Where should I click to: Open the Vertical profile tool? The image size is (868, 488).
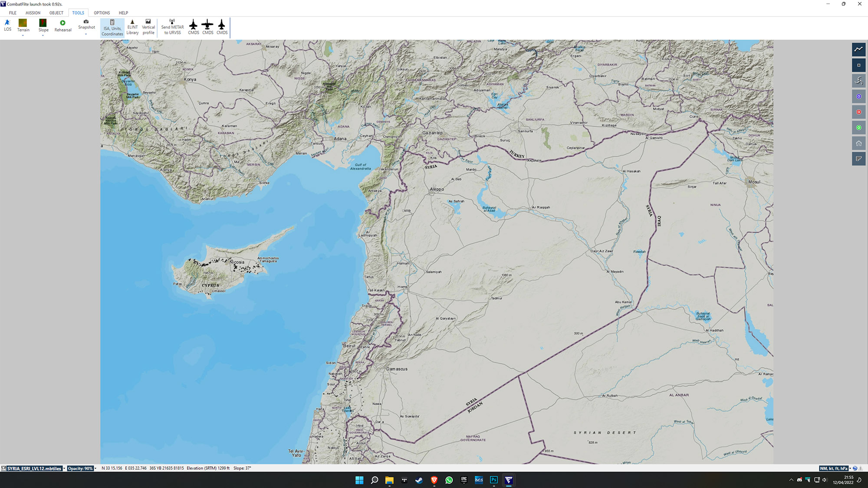[x=148, y=27]
